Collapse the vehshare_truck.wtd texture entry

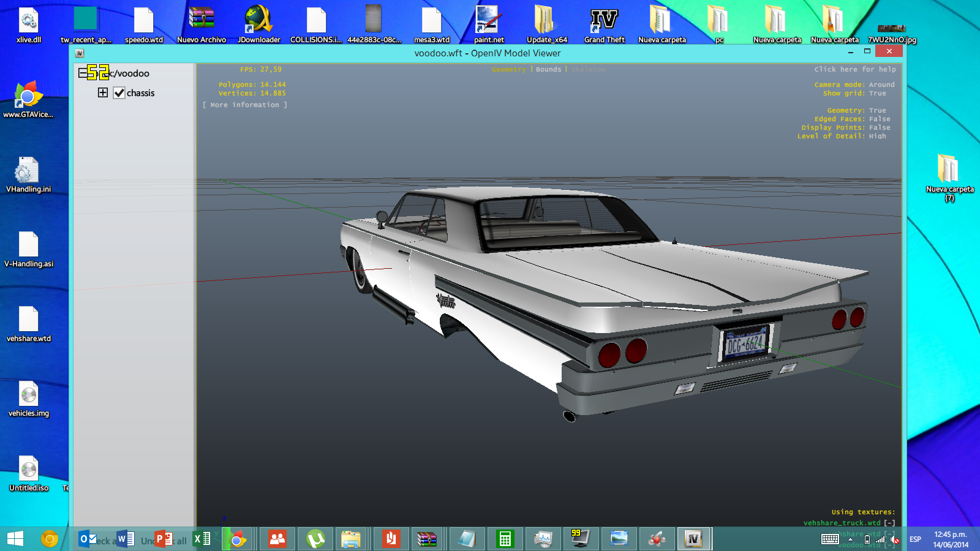(889, 523)
